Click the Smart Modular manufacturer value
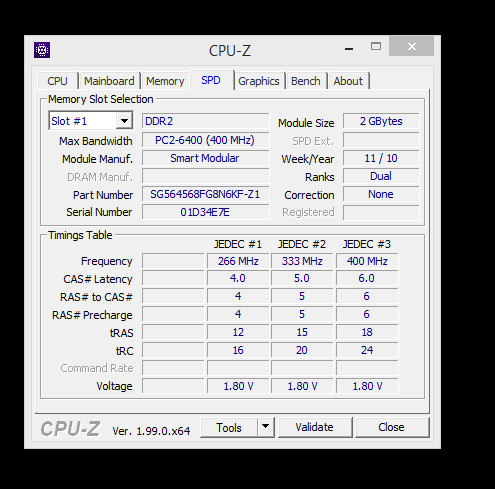This screenshot has width=495, height=489. pyautogui.click(x=205, y=158)
